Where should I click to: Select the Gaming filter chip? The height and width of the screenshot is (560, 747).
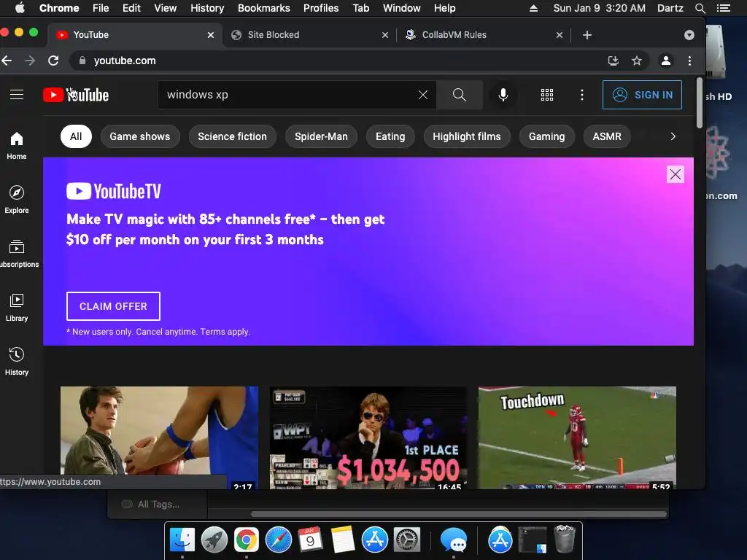[x=547, y=136]
